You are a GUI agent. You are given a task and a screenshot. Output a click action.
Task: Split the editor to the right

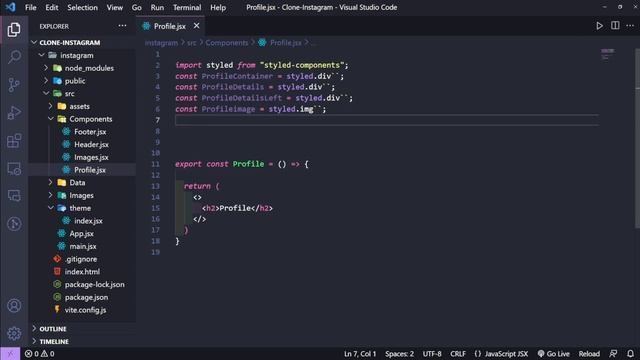[x=615, y=25]
